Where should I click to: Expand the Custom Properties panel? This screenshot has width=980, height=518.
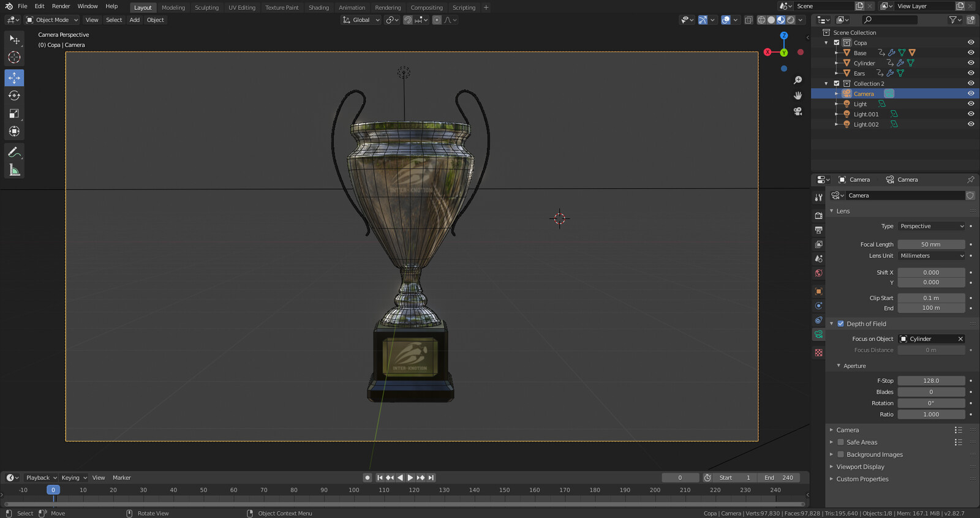(x=862, y=479)
